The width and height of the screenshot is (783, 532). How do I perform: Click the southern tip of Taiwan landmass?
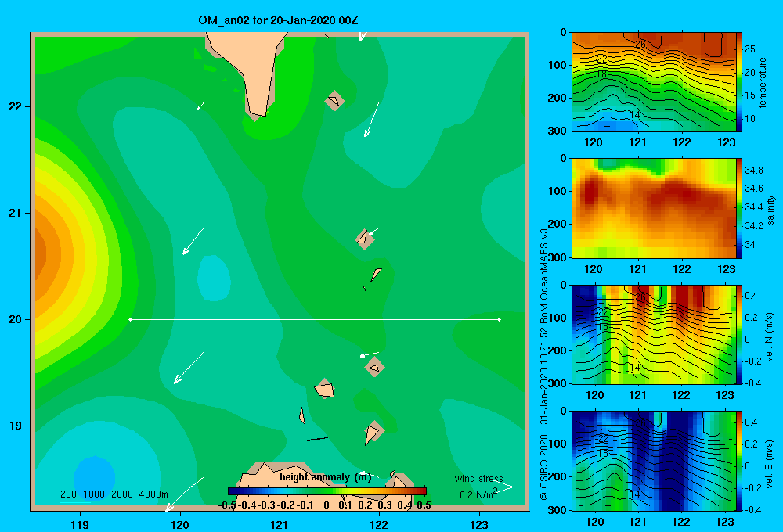point(259,116)
